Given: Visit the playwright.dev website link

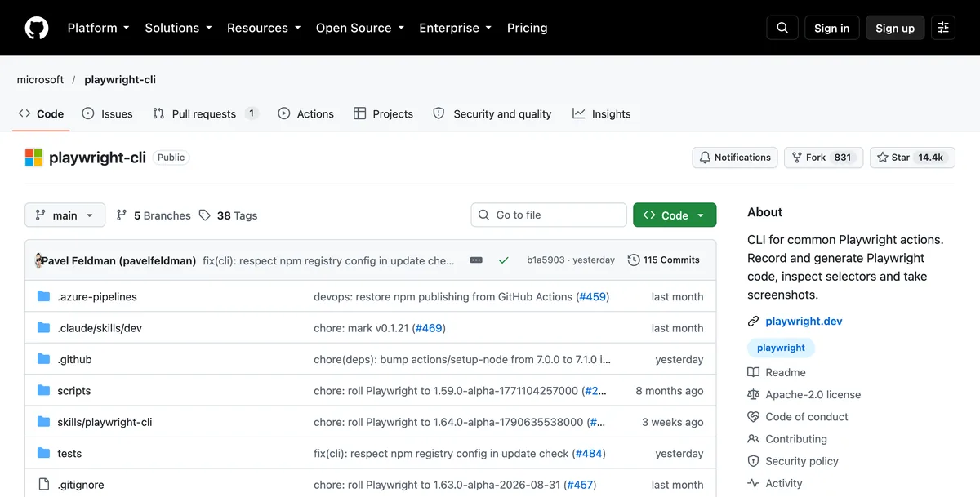Looking at the screenshot, I should [804, 322].
